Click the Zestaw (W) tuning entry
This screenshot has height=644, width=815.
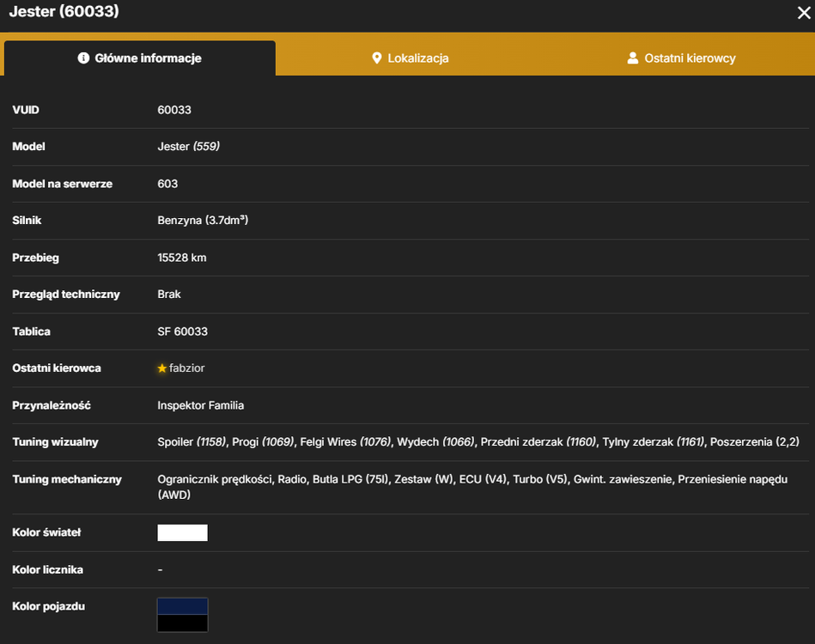coord(423,479)
